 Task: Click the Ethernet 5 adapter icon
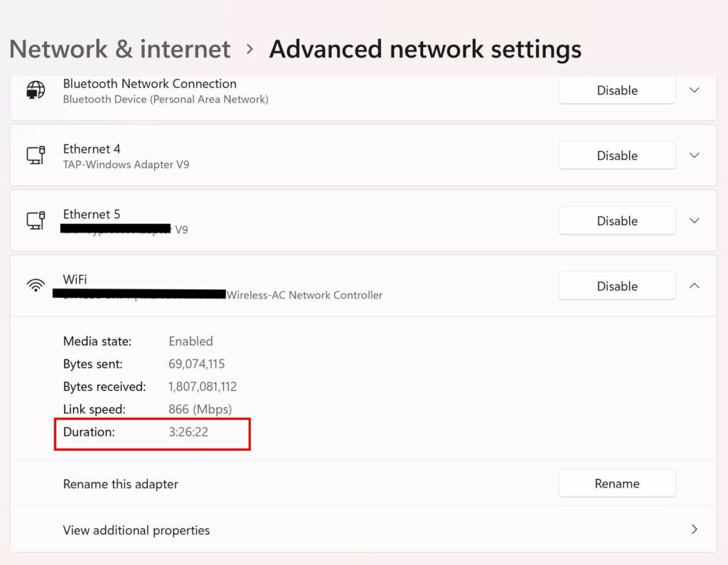[36, 220]
